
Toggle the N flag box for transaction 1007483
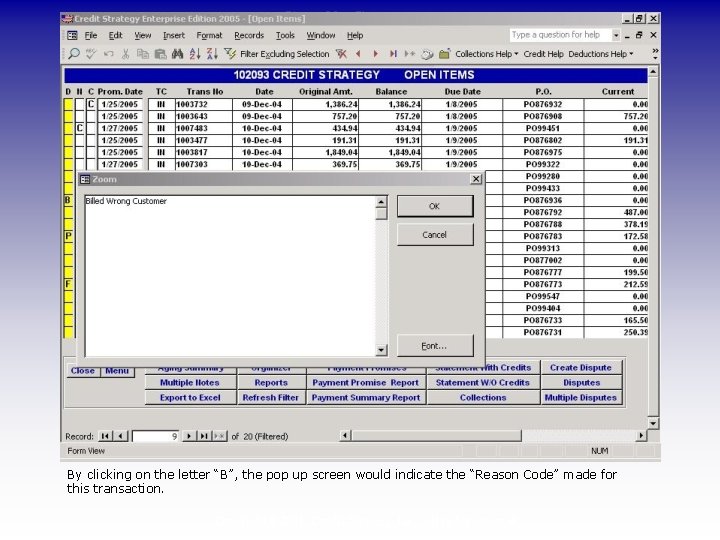click(79, 128)
